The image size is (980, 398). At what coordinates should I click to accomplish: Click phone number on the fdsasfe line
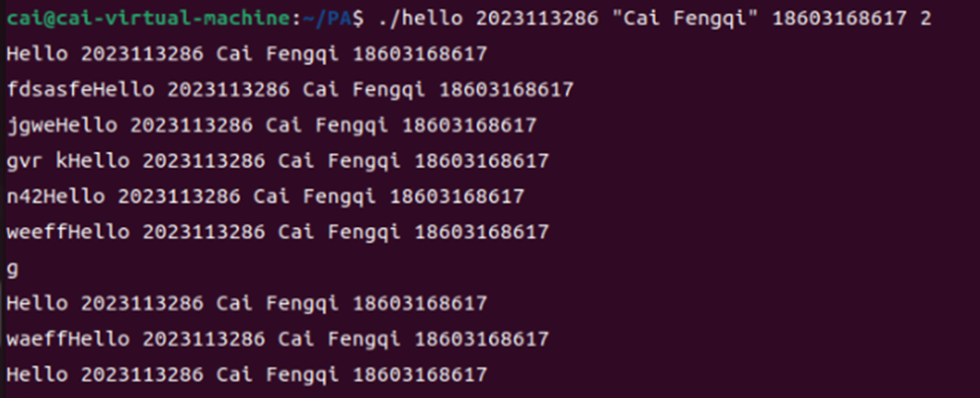[x=506, y=90]
